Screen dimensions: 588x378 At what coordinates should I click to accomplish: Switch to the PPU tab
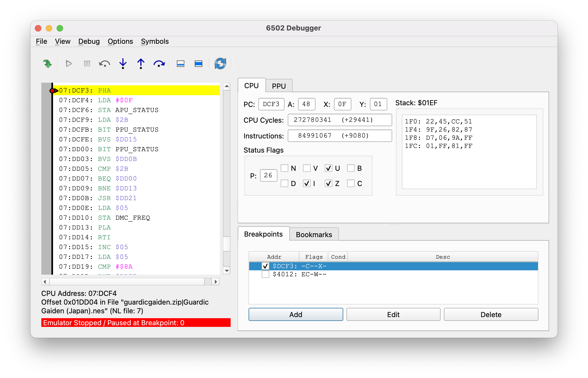pyautogui.click(x=279, y=85)
